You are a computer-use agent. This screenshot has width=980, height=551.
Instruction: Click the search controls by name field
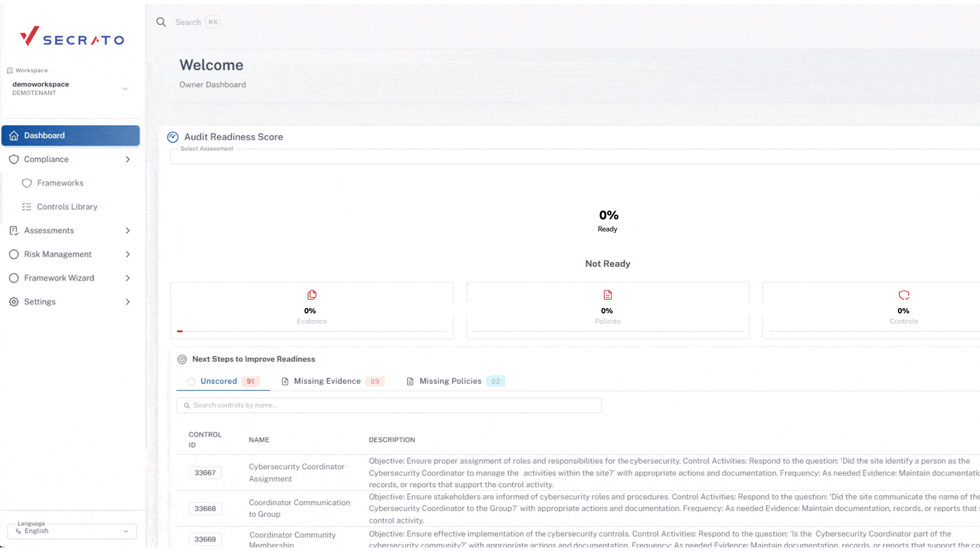tap(389, 405)
